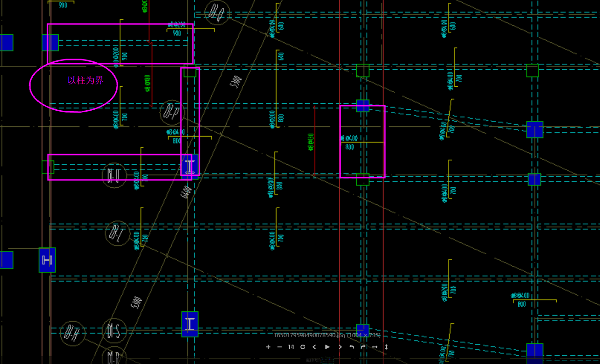Flip the image vertically
This screenshot has width=600, height=364.
pyautogui.click(x=386, y=347)
